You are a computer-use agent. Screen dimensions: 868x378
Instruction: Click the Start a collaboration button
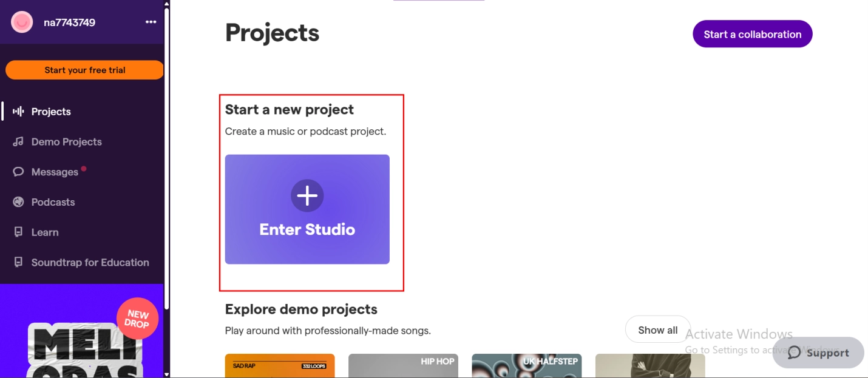click(752, 34)
